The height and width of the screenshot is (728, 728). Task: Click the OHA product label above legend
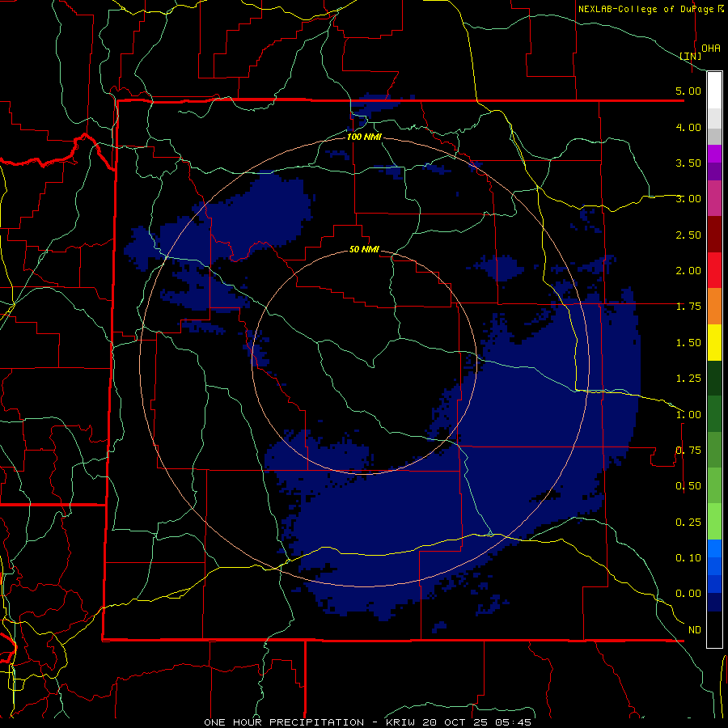pos(711,48)
